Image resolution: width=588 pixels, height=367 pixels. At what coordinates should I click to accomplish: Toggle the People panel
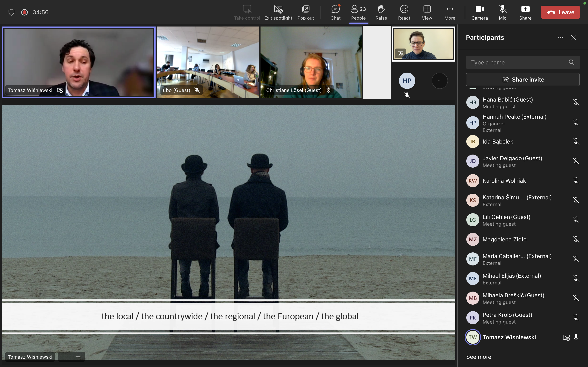click(x=358, y=12)
